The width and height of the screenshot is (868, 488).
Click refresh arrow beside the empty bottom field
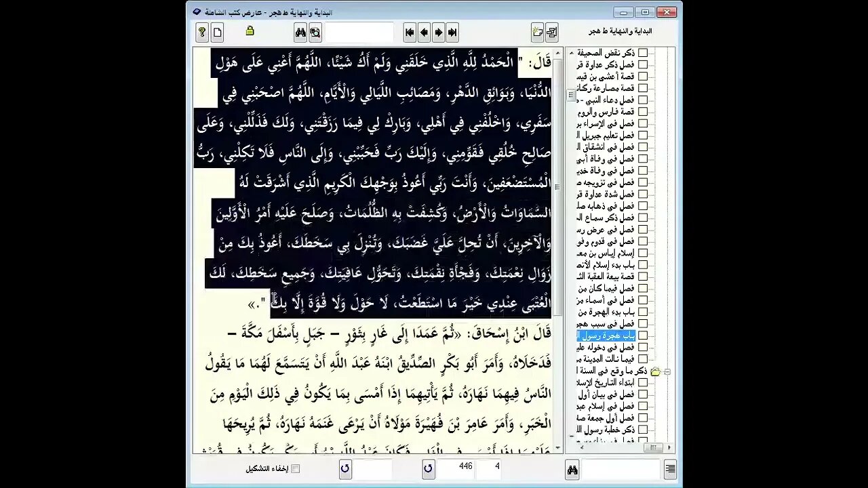345,468
